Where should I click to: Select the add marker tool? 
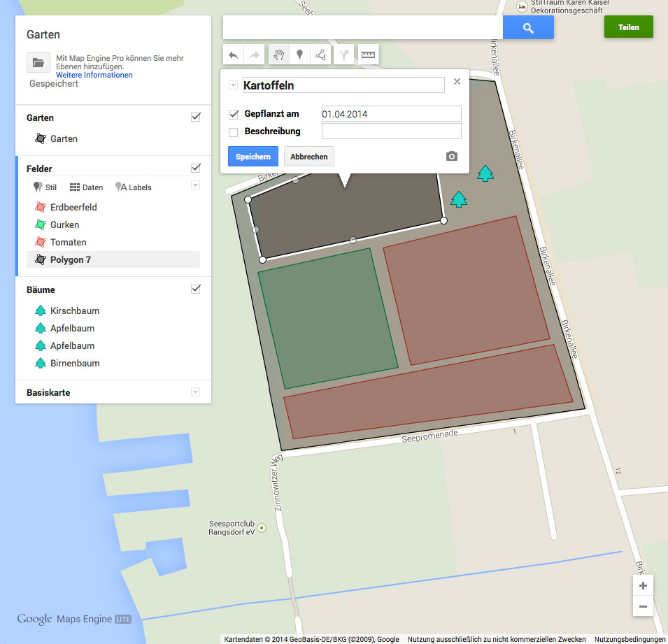tap(300, 55)
